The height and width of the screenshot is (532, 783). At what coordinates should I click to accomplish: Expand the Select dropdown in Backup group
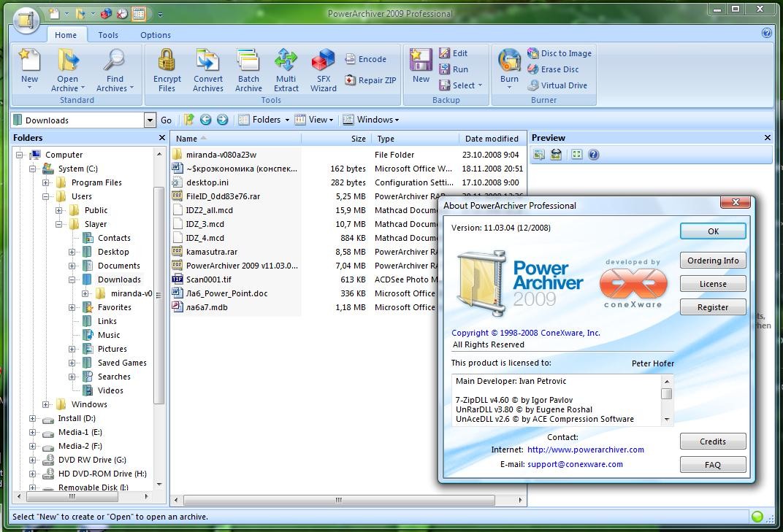point(461,85)
